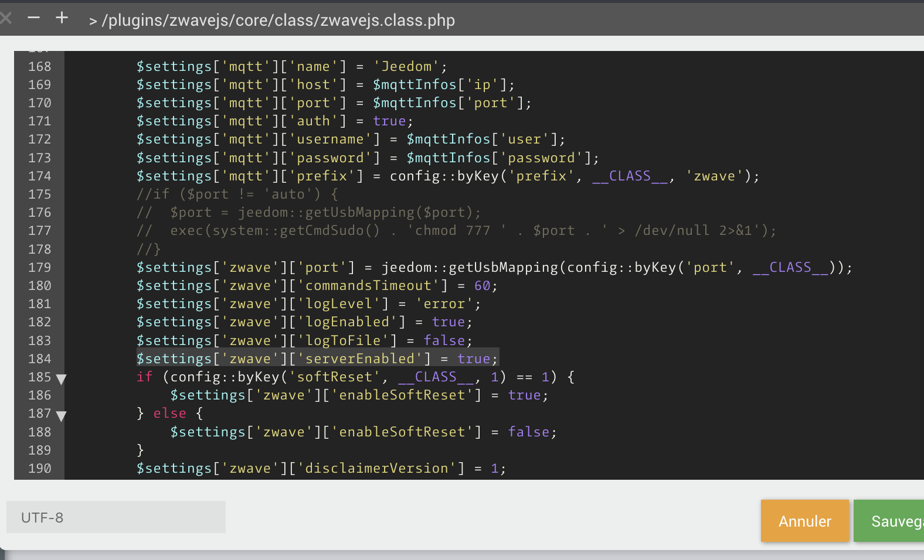924x560 pixels.
Task: Click the if keyword on line 185
Action: point(145,377)
